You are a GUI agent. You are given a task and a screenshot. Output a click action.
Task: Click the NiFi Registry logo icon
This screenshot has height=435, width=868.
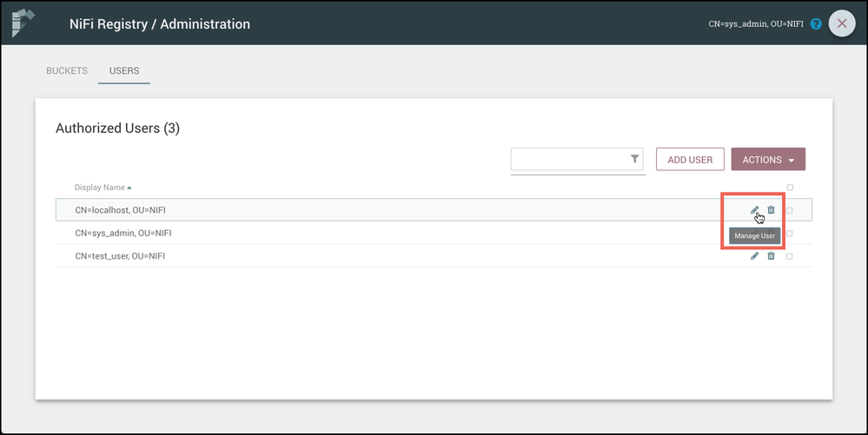coord(23,23)
